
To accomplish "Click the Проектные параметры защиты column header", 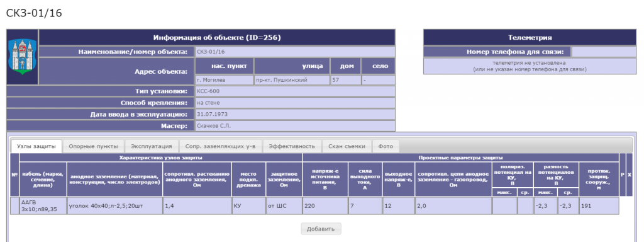I will 460,158.
